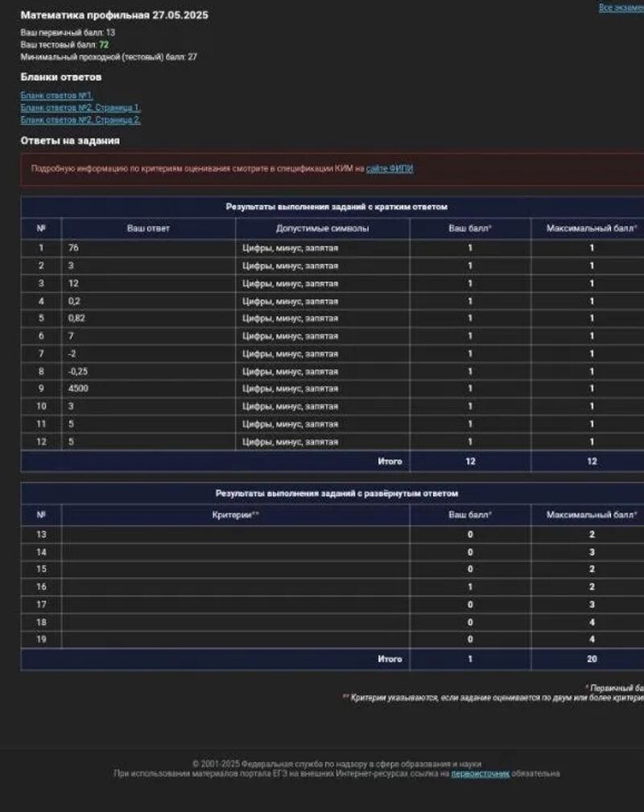Viewport: 644px width, 812px height.
Task: Open the 'Бланк ответов №1' link
Action: tap(56, 95)
